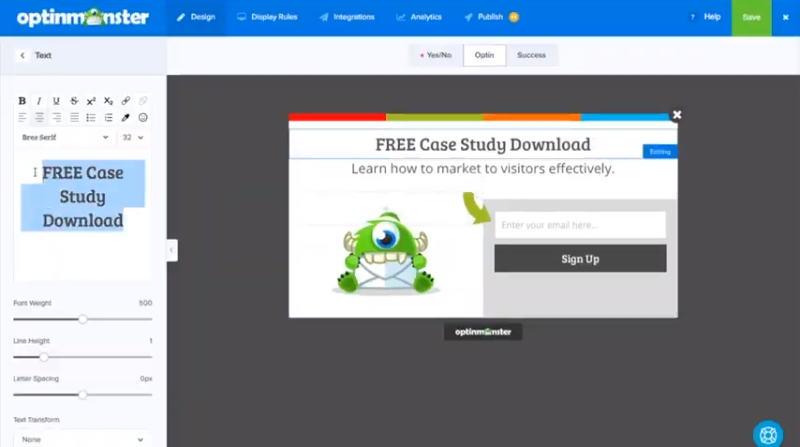Viewport: 800px width, 447px height.
Task: Expand the Text Transform dropdown set to None
Action: pyautogui.click(x=82, y=438)
